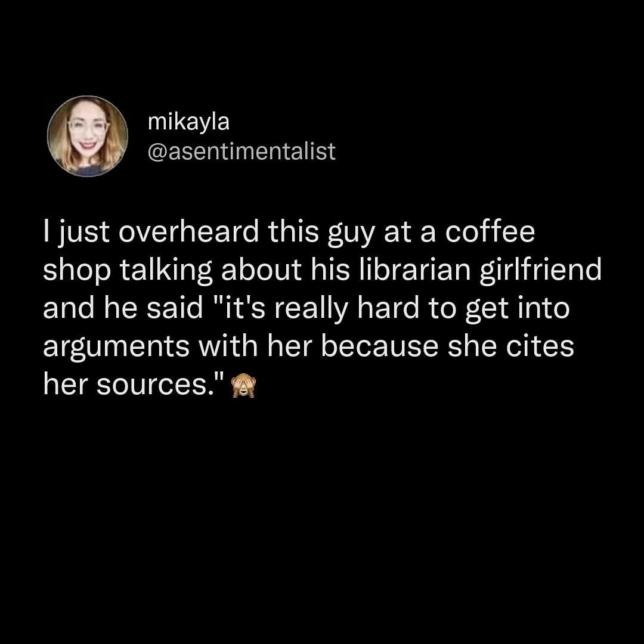The height and width of the screenshot is (644, 644).
Task: Click the see-no-evil monkey emoji
Action: click(x=243, y=386)
